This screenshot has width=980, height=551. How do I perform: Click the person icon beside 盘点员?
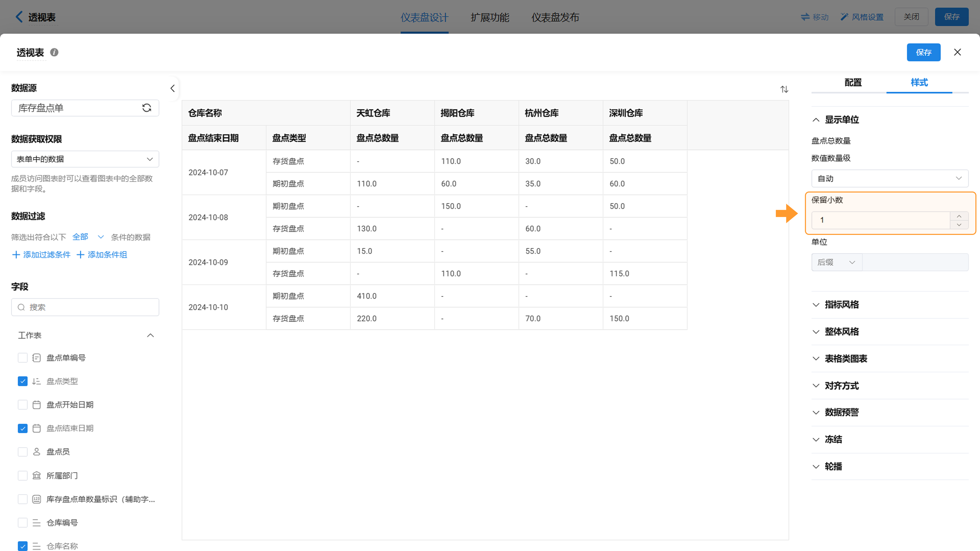coord(36,452)
